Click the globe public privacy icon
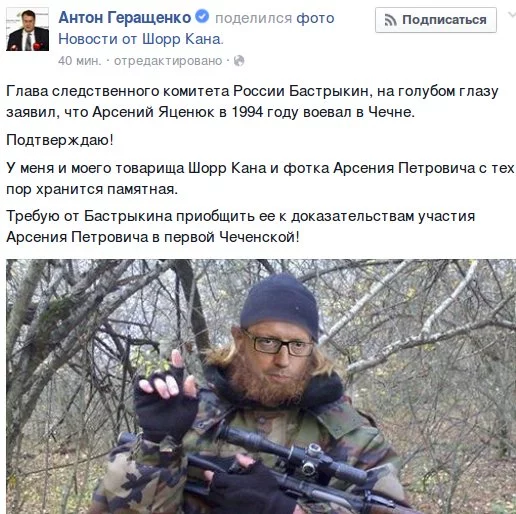The width and height of the screenshot is (516, 514). pos(239,61)
